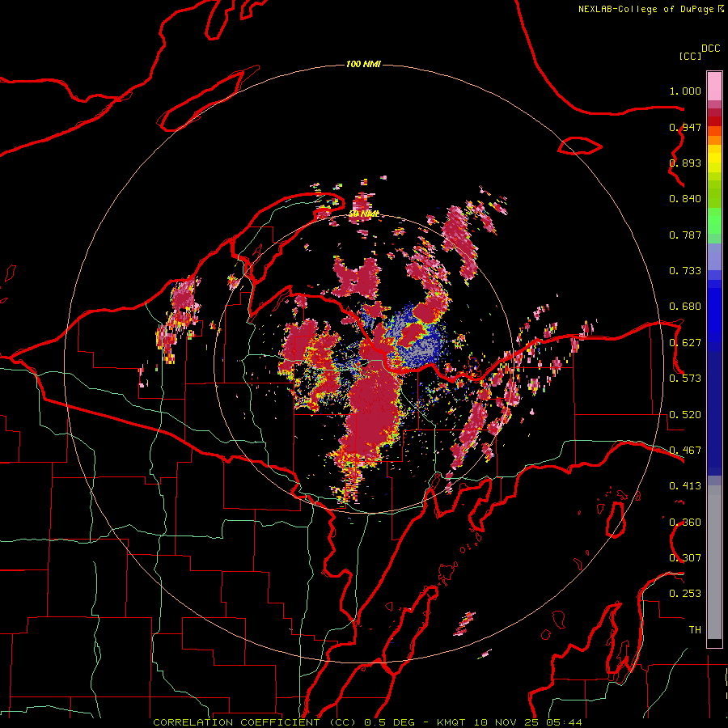The height and width of the screenshot is (728, 728).
Task: Click the 0.893 scale value
Action: pos(685,163)
